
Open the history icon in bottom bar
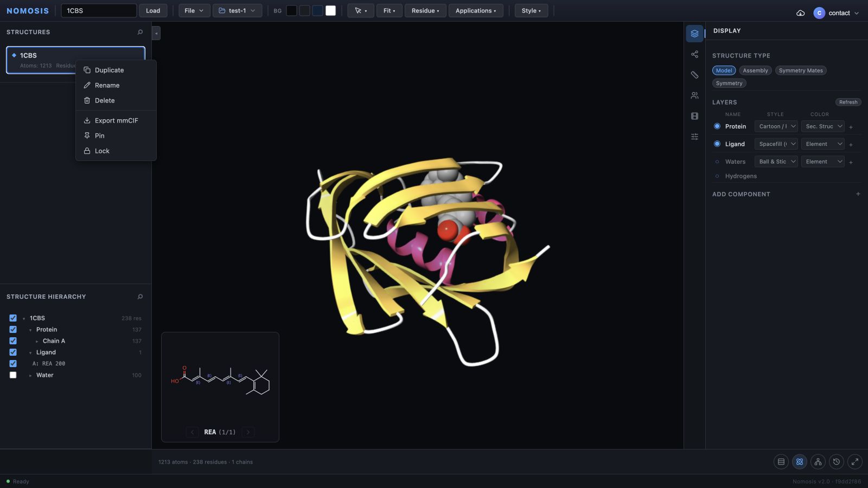pyautogui.click(x=837, y=462)
